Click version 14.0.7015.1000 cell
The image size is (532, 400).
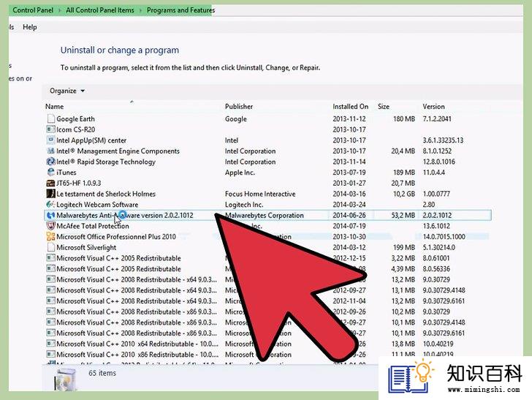(444, 237)
